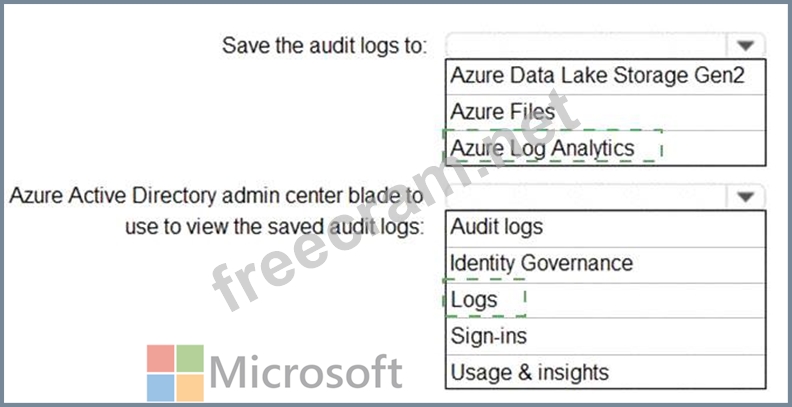Screen dimensions: 792x407
Task: Select the Azure Data Lake Storage Gen2 option
Action: point(597,75)
